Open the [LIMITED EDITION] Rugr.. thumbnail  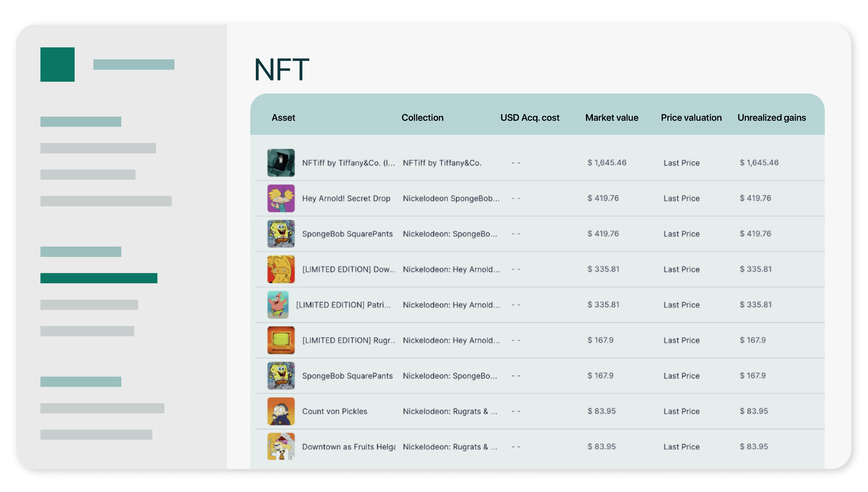tap(281, 340)
